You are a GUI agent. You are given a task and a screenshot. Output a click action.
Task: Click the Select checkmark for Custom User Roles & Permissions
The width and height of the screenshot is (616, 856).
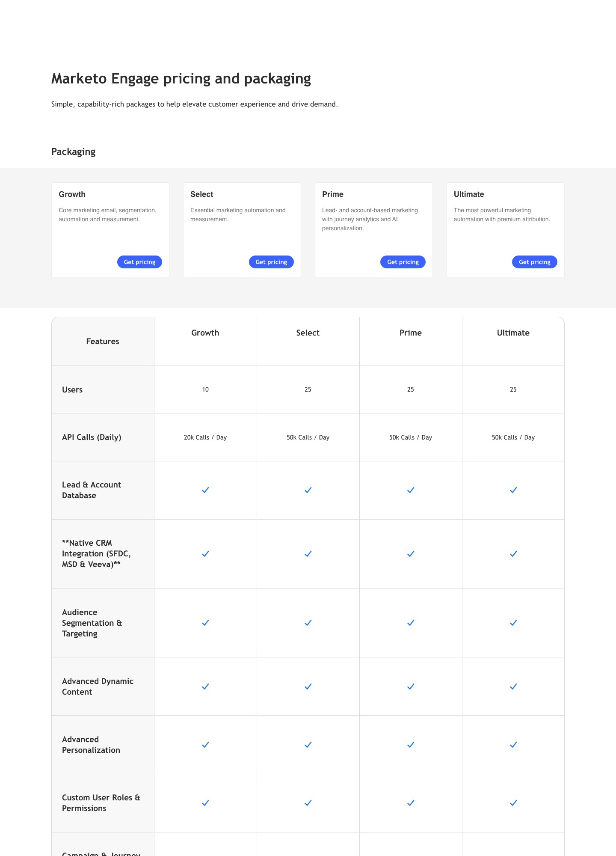[x=308, y=803]
